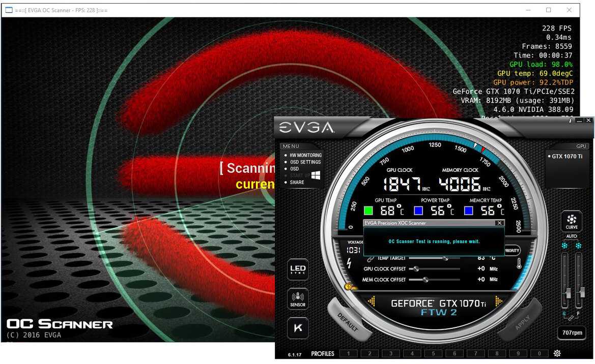595x364 pixels.
Task: Click Frames: 8559 text in OC Scanner
Action: 547,46
